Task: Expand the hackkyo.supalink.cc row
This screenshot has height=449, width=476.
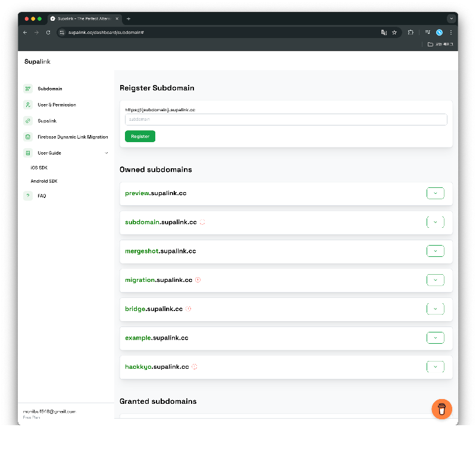Action: (x=436, y=367)
